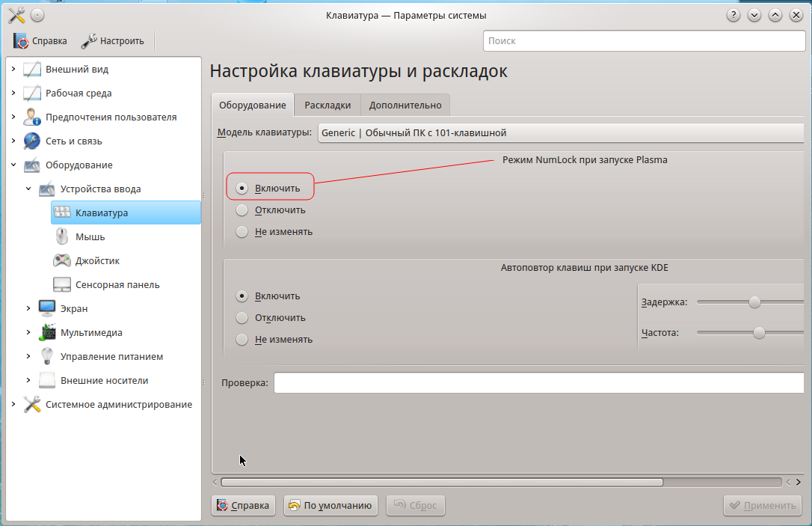Click the scrollbar left arrow at far left

pyautogui.click(x=215, y=482)
